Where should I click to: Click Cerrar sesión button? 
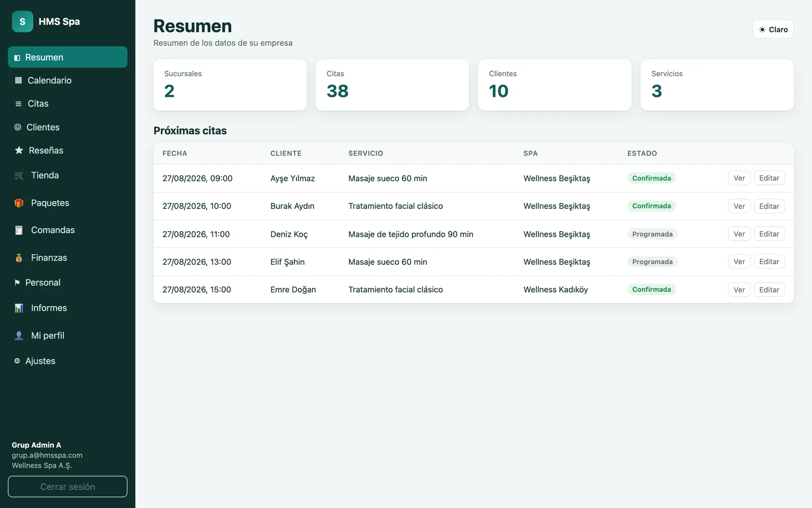point(67,487)
